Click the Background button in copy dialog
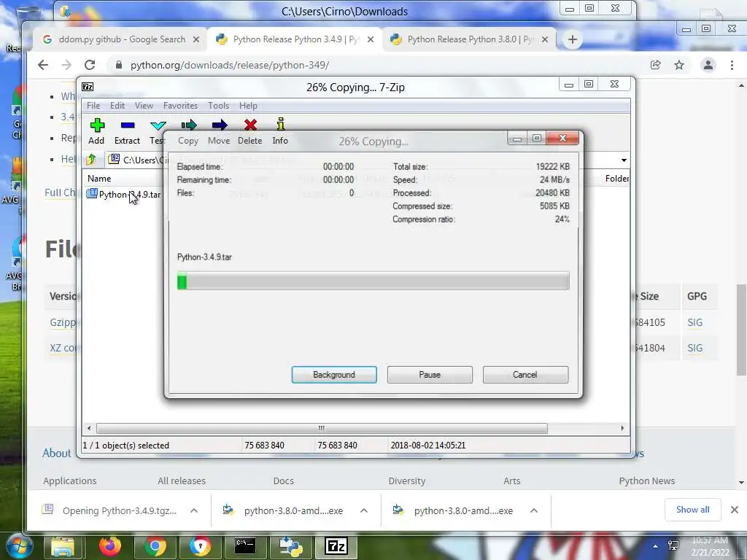Viewport: 747px width, 560px height. pyautogui.click(x=334, y=375)
